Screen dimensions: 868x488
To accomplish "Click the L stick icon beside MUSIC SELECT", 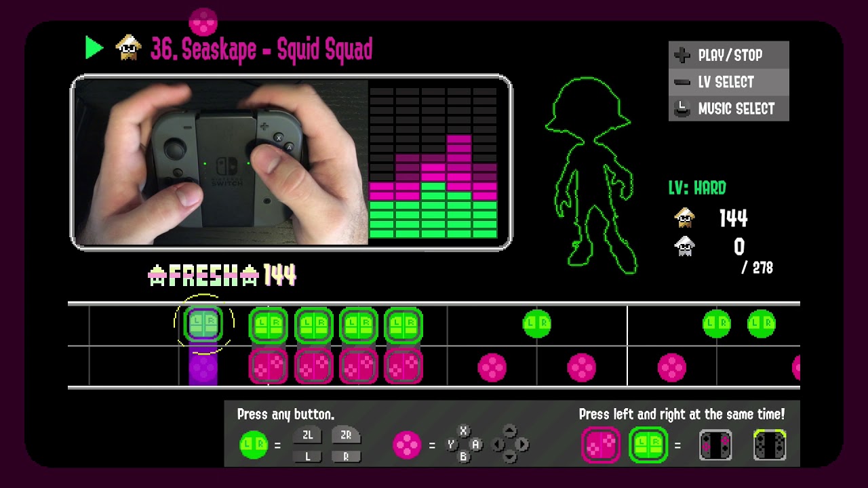I will click(x=682, y=108).
